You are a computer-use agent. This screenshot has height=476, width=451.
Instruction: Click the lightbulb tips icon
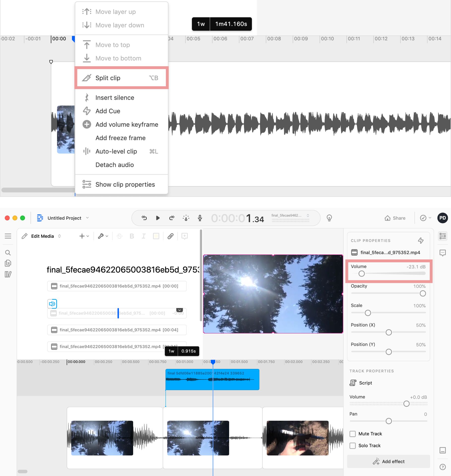329,218
